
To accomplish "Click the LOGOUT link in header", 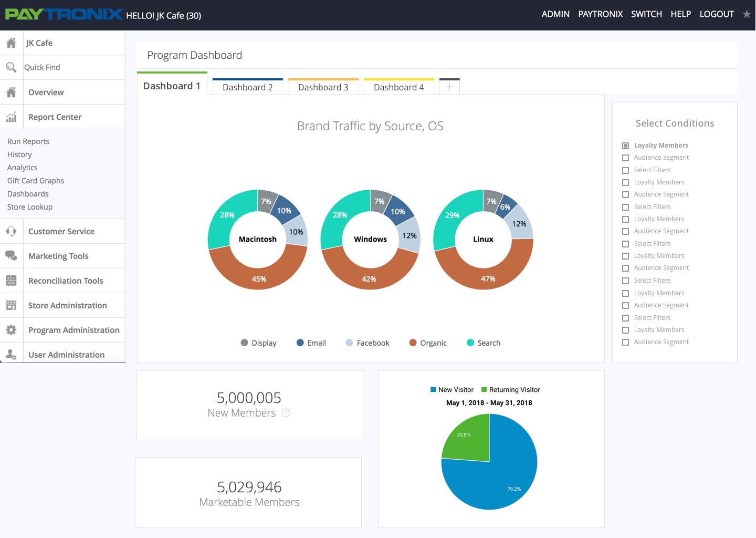I will (x=717, y=14).
